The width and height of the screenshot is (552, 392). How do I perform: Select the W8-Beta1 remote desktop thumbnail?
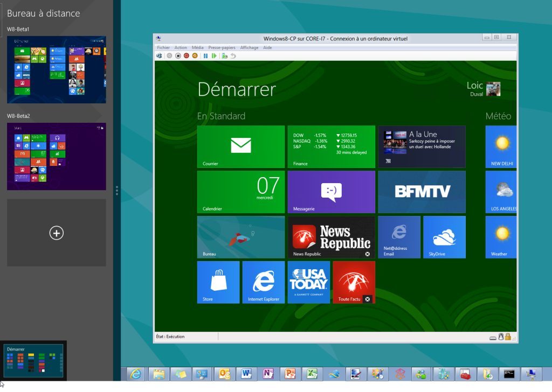tap(56, 69)
